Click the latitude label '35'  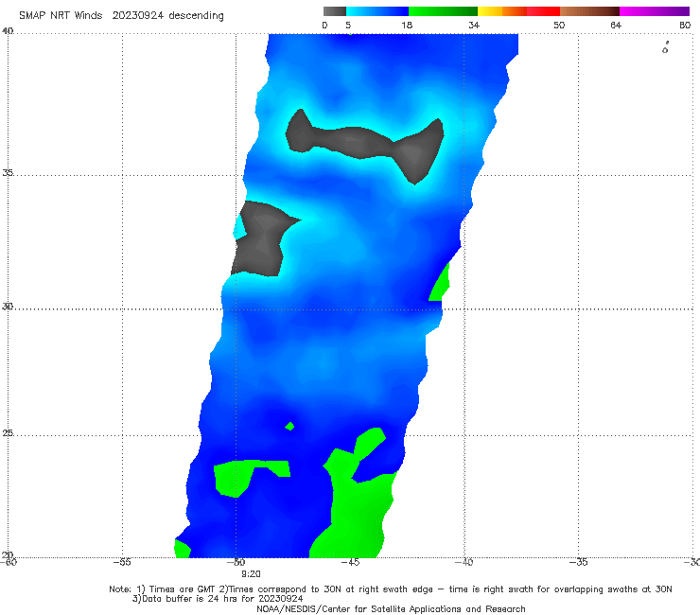[x=8, y=172]
